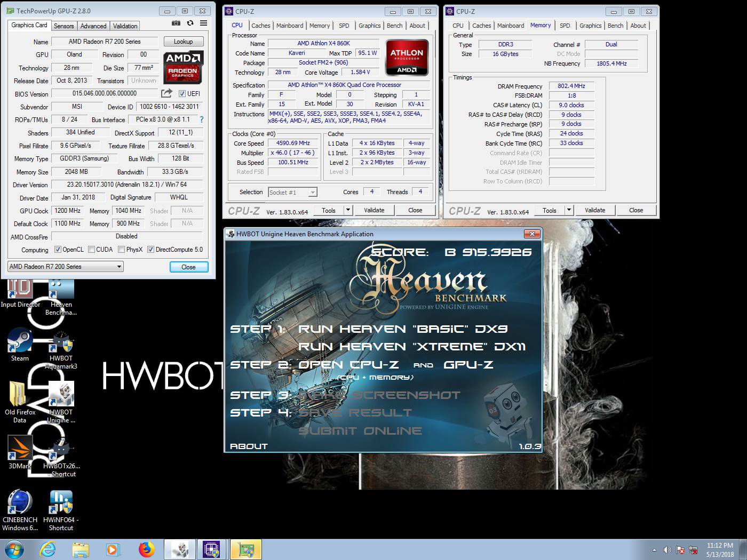The width and height of the screenshot is (747, 560).
Task: Toggle the OpenCL checkbox
Action: pyautogui.click(x=58, y=249)
